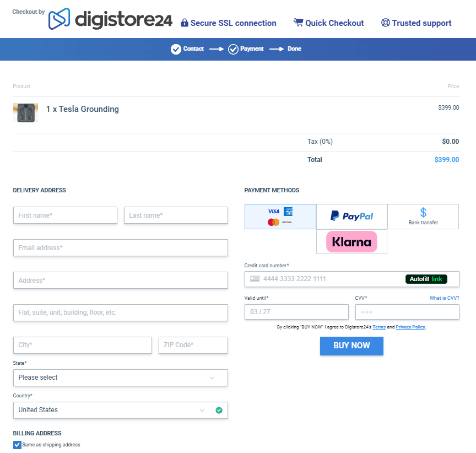Image resolution: width=476 pixels, height=453 pixels.
Task: Open the Terms link
Action: coord(379,327)
